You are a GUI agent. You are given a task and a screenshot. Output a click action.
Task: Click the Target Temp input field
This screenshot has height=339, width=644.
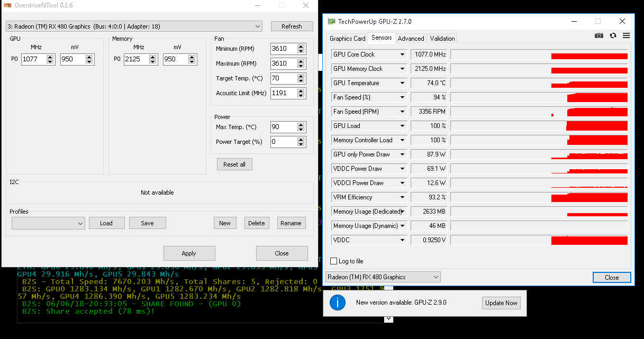click(x=283, y=78)
